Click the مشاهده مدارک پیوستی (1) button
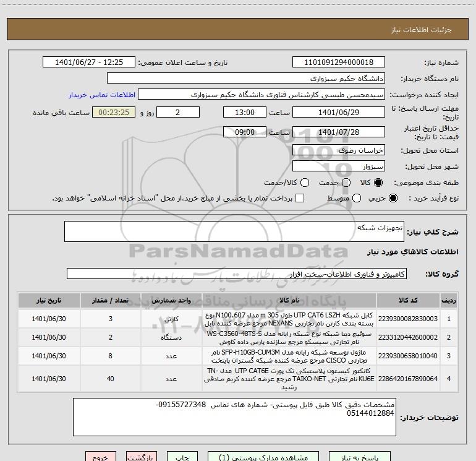476x461 pixels. tap(263, 457)
